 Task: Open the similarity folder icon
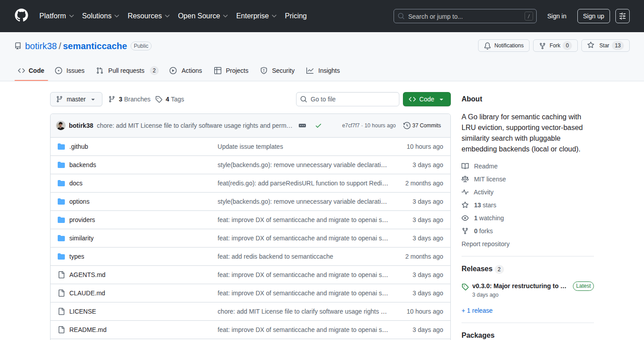coord(61,238)
